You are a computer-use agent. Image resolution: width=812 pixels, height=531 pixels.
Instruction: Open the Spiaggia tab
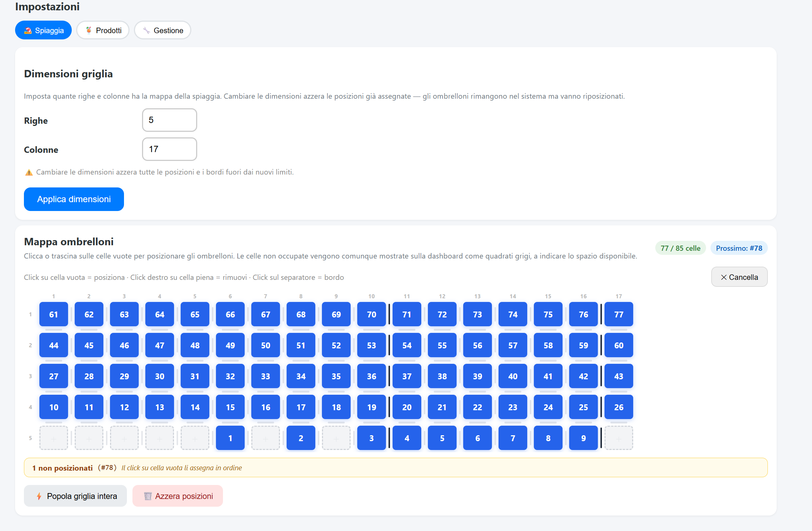point(43,30)
